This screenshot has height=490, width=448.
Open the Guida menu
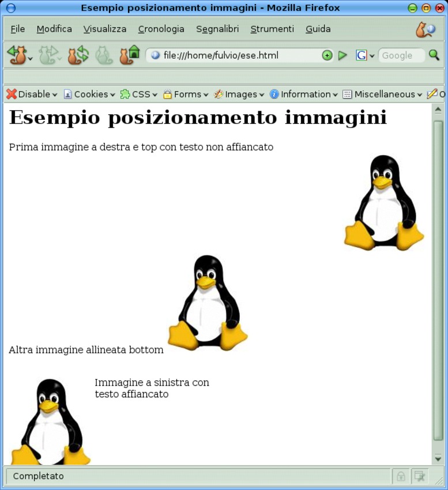click(x=318, y=29)
